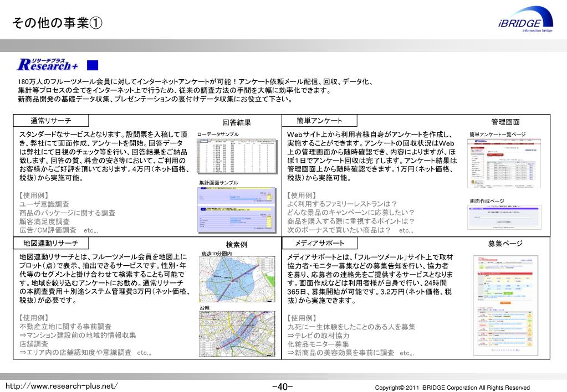Open the 沿線 map image
The width and height of the screenshot is (567, 392).
tap(237, 334)
